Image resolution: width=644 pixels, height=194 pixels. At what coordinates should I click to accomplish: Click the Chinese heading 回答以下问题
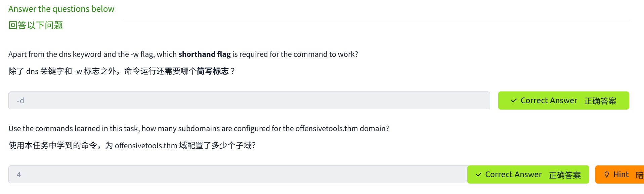36,25
